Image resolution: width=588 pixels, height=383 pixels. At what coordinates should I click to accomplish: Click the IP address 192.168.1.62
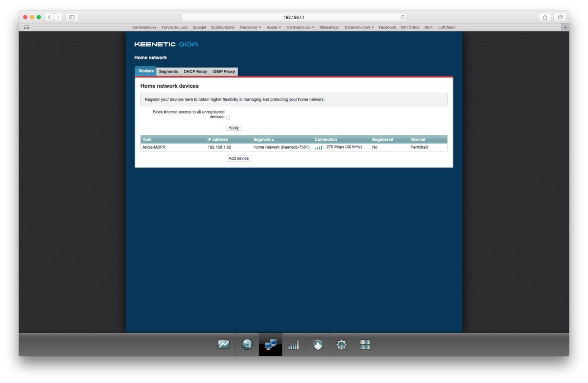(219, 147)
